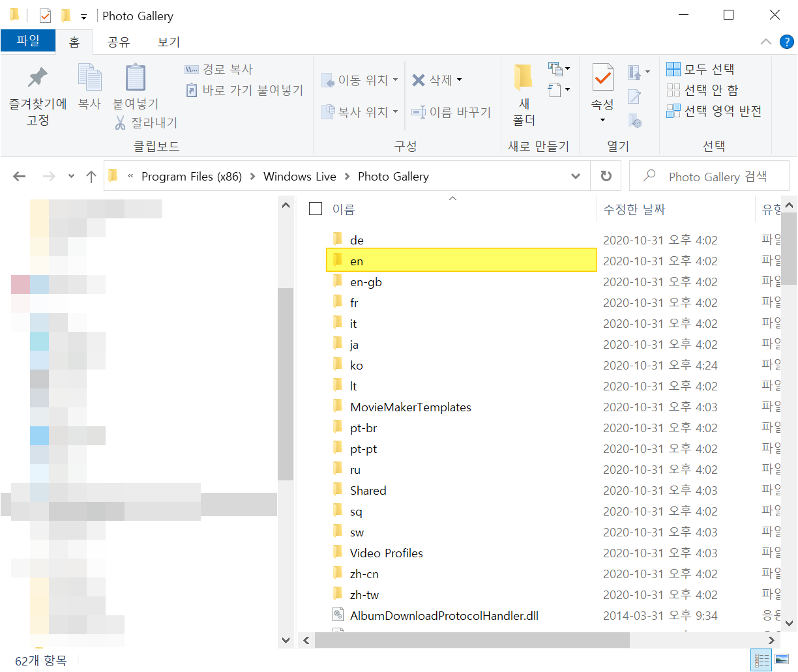Click the ja folder icon
The width and height of the screenshot is (798, 672).
click(338, 343)
